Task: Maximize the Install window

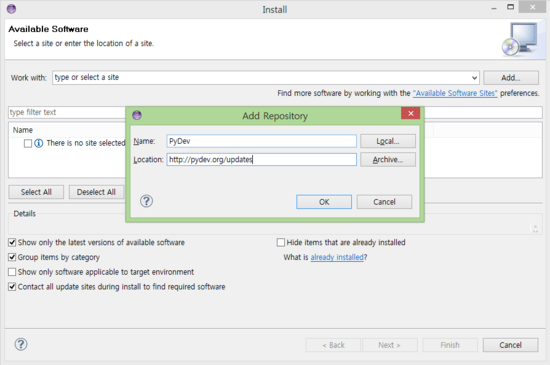Action: pos(511,7)
